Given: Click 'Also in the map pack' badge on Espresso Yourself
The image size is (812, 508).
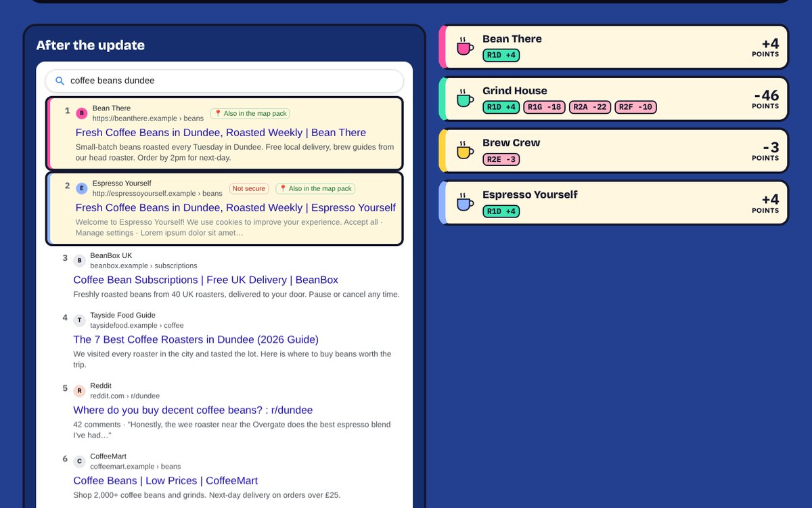Looking at the screenshot, I should point(315,189).
